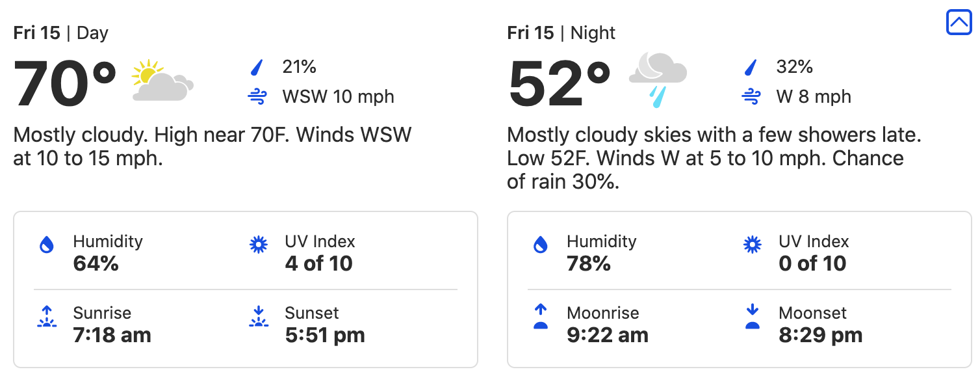Viewport: 980px width, 376px height.
Task: Click the day Humidity droplet icon
Action: (47, 245)
